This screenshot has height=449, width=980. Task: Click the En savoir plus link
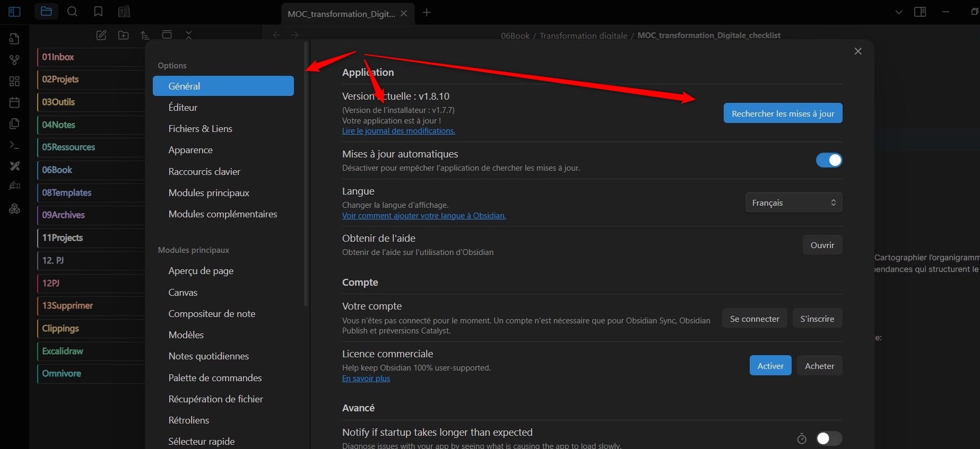click(x=366, y=378)
